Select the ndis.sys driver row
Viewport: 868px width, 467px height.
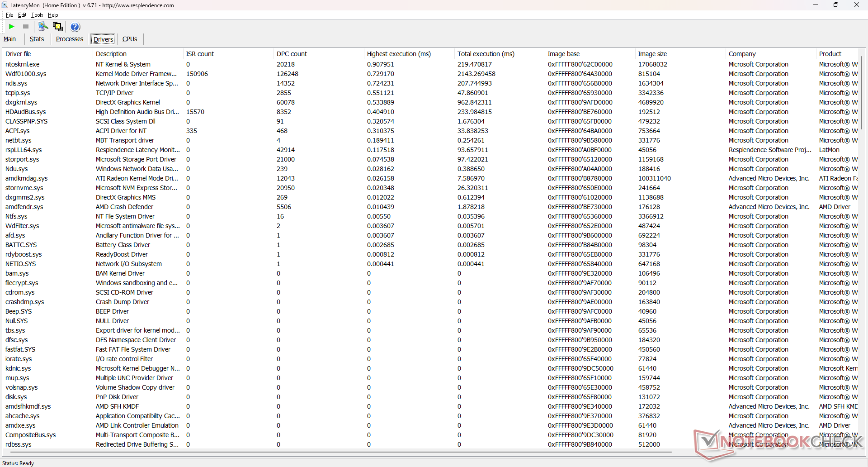click(x=431, y=83)
